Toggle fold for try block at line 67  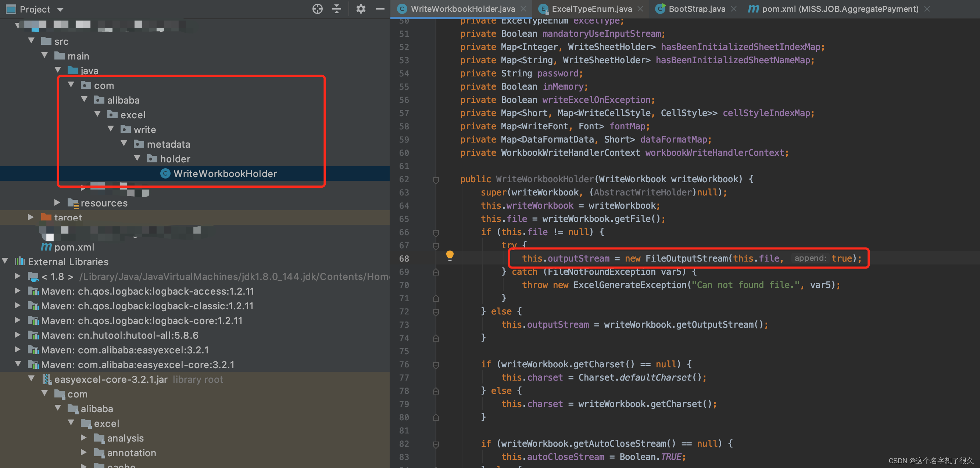(x=436, y=246)
